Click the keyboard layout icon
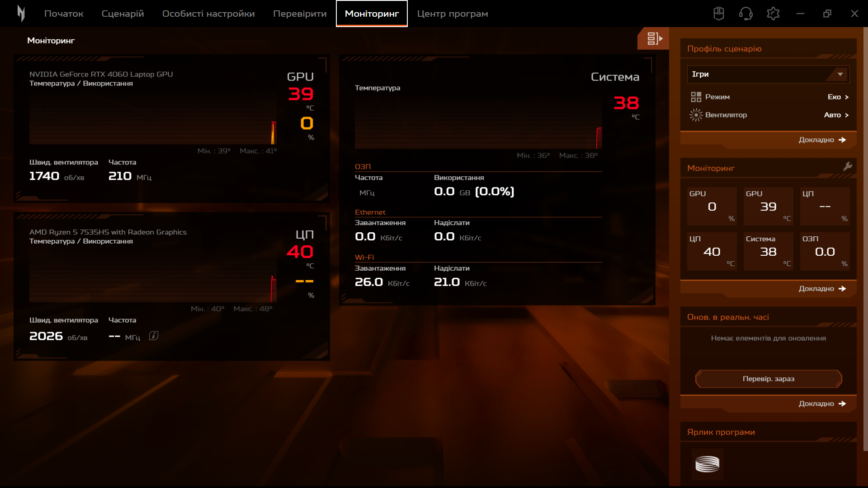This screenshot has width=868, height=488. (719, 13)
